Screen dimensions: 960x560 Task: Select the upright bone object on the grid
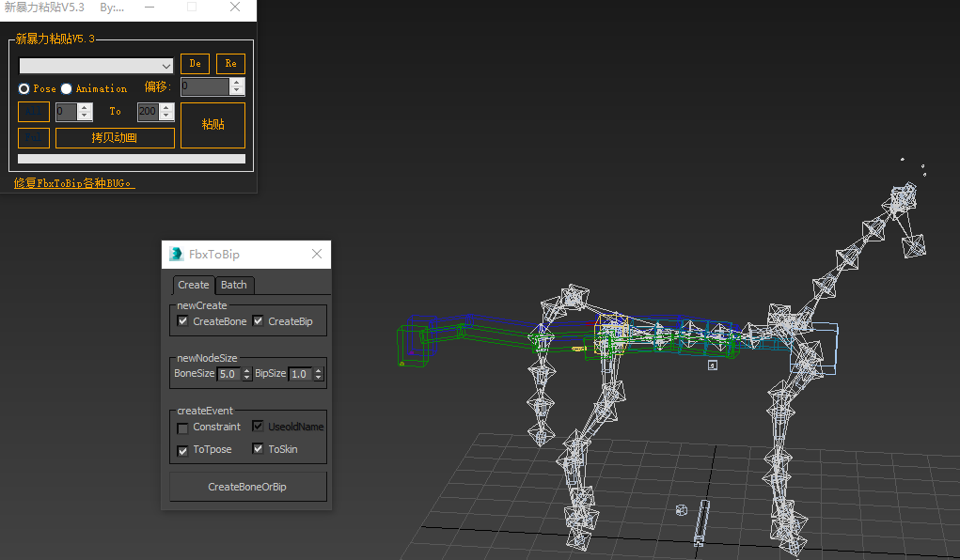pyautogui.click(x=701, y=524)
